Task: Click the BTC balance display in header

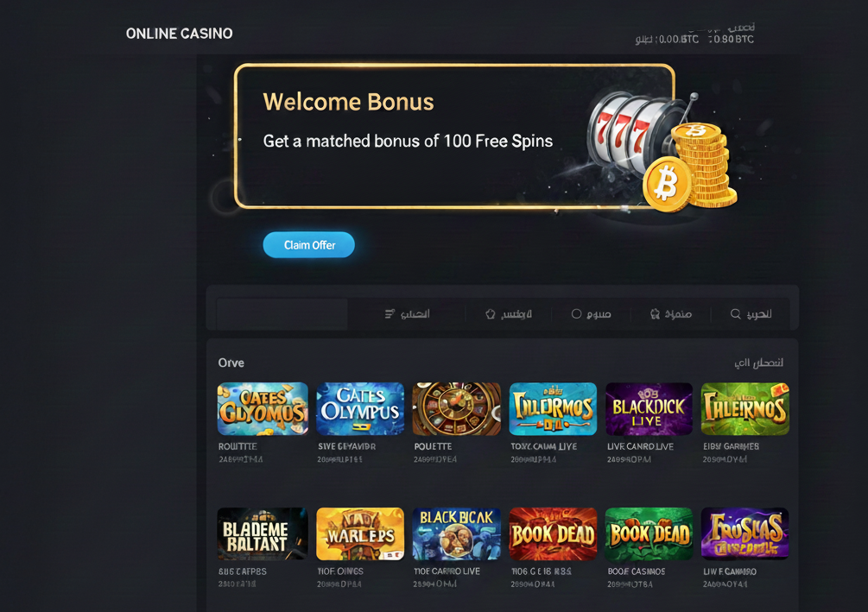Action: click(694, 39)
